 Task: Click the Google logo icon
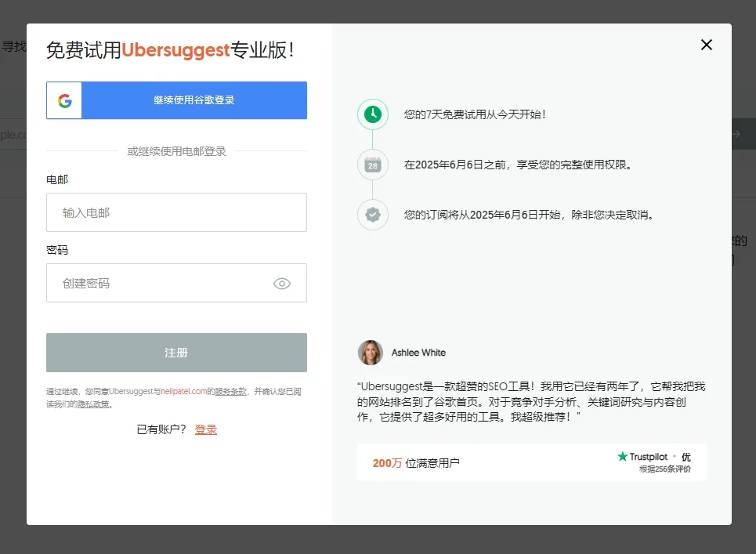(x=64, y=100)
